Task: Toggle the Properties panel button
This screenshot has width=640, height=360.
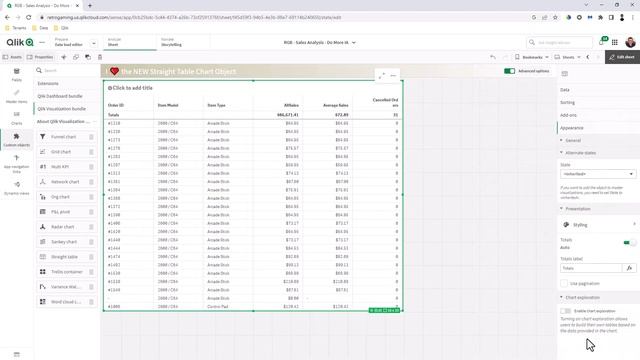Action: coord(40,57)
